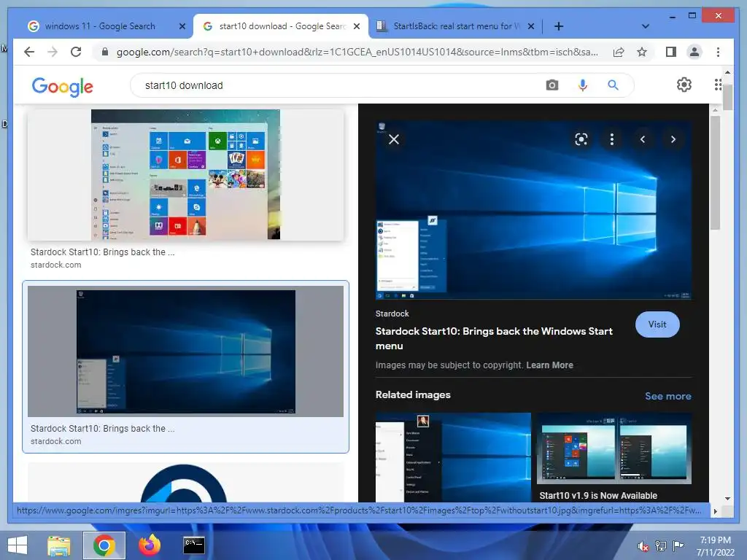Open a new browser tab

coord(559,26)
